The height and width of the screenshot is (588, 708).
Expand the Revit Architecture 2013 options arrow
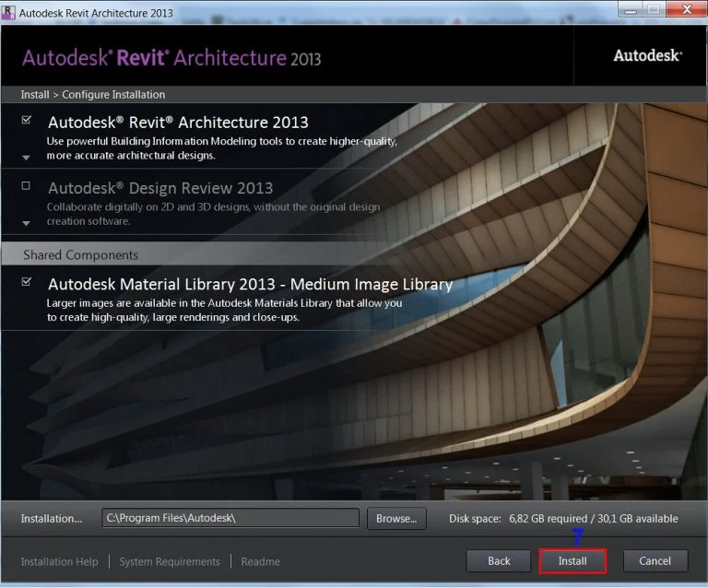coord(27,159)
